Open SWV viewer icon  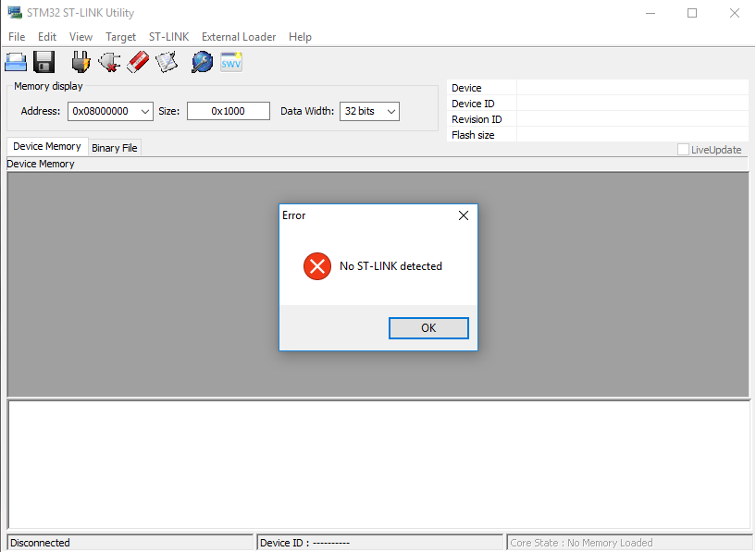click(x=231, y=62)
